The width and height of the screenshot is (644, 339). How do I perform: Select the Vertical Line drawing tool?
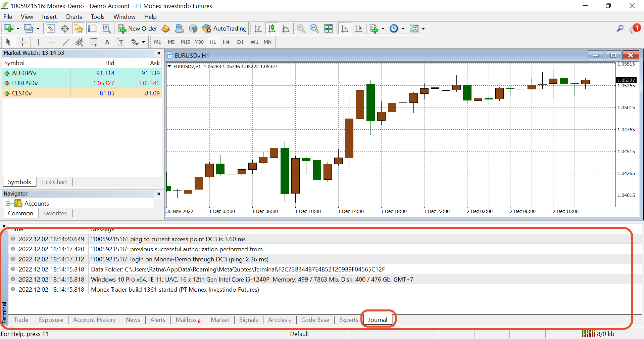[x=38, y=42]
